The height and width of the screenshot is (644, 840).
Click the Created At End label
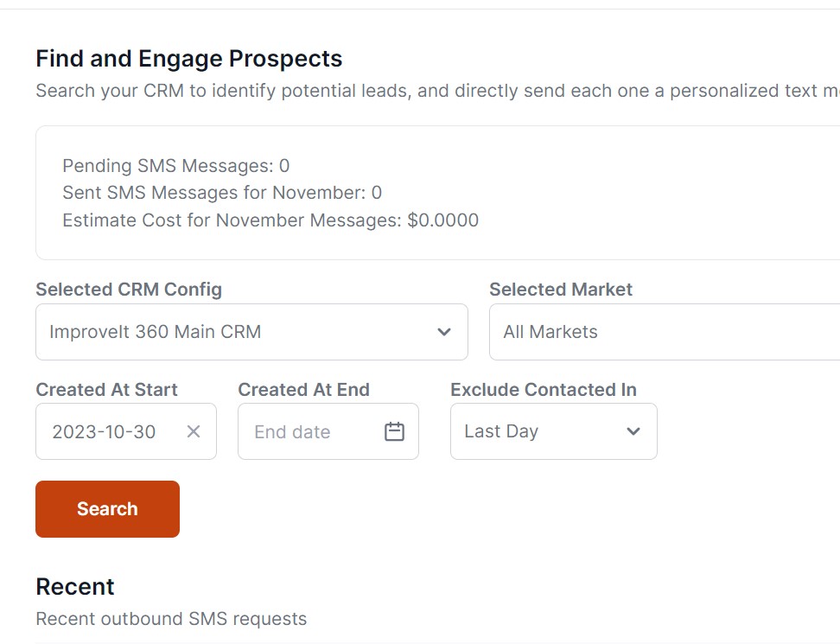coord(303,390)
